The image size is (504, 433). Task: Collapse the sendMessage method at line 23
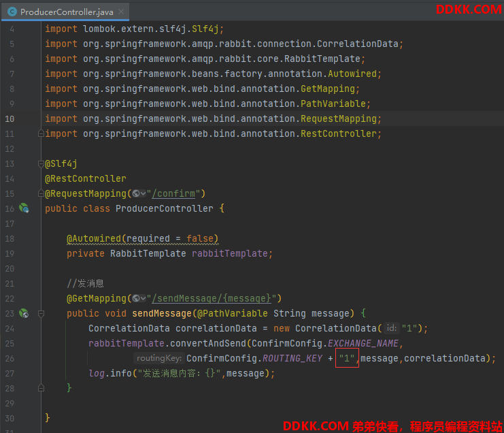pyautogui.click(x=41, y=313)
